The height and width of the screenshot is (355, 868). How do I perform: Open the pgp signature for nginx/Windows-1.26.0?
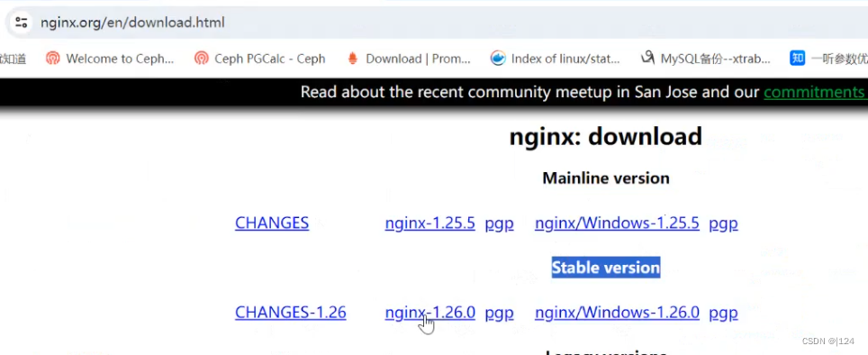[x=724, y=314]
